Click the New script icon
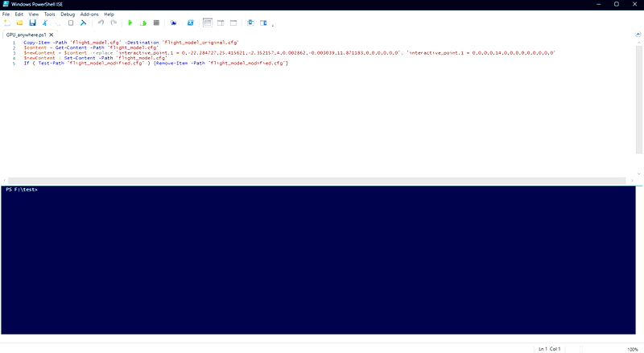 pyautogui.click(x=6, y=23)
